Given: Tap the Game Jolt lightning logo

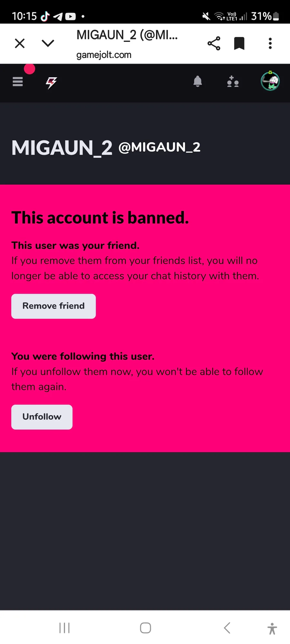Looking at the screenshot, I should [51, 83].
